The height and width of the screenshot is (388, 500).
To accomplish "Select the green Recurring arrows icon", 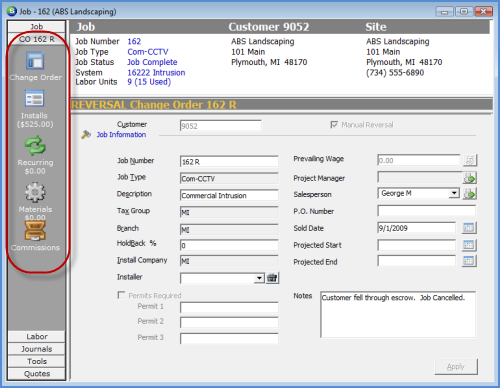I will [x=35, y=146].
